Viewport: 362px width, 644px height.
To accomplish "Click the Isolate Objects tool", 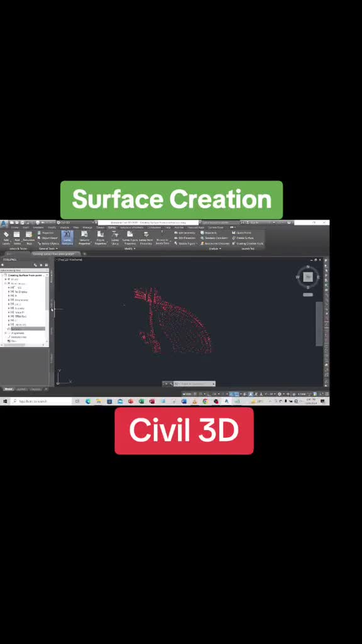I will point(48,243).
